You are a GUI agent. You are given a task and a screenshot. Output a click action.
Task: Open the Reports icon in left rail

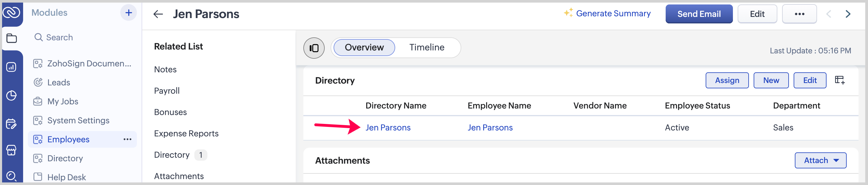[12, 67]
